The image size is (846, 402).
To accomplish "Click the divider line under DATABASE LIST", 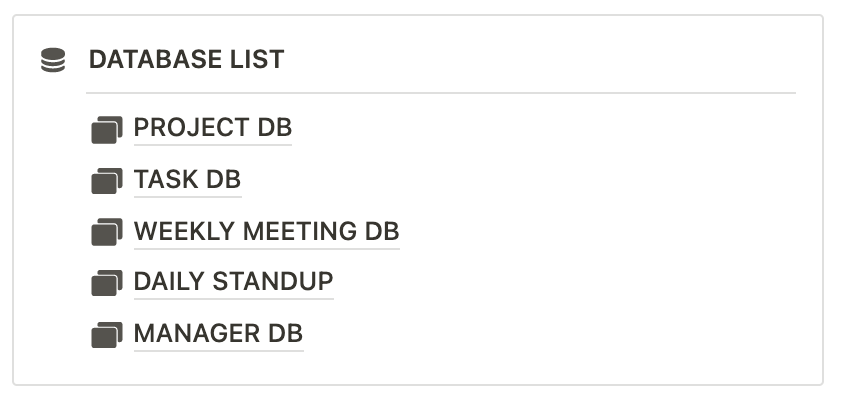I will (x=440, y=93).
